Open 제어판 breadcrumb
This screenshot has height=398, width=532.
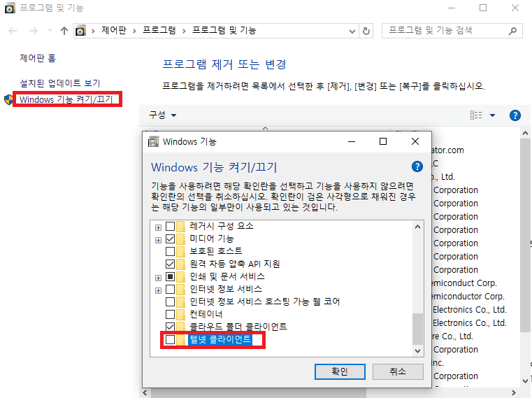pos(114,31)
